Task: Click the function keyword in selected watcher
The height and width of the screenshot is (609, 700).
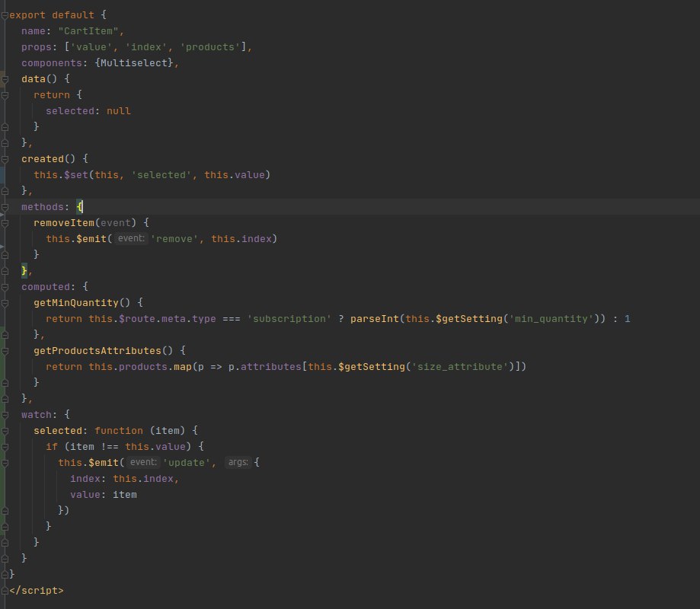Action: click(119, 431)
